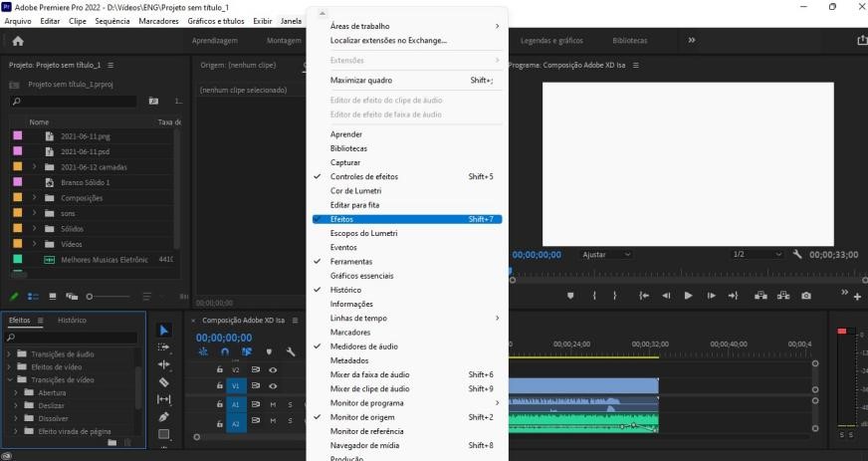Add marker button in Program Monitor
The image size is (868, 461).
(570, 296)
